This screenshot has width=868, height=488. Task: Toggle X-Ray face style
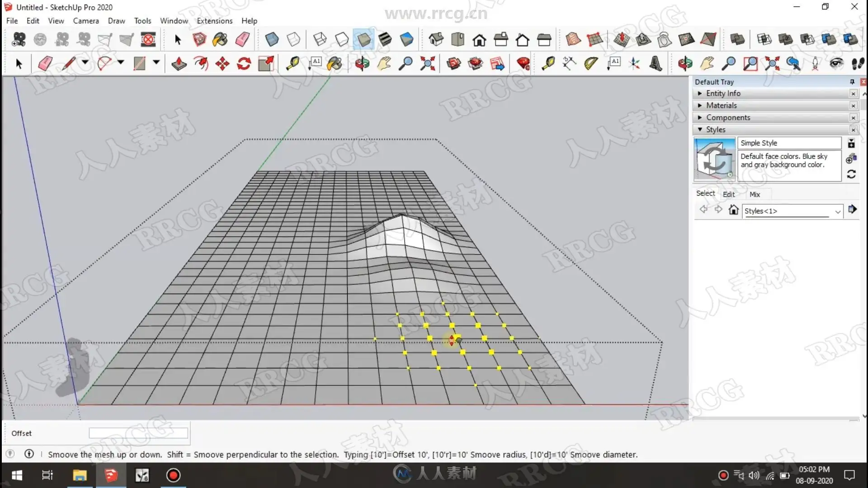272,40
